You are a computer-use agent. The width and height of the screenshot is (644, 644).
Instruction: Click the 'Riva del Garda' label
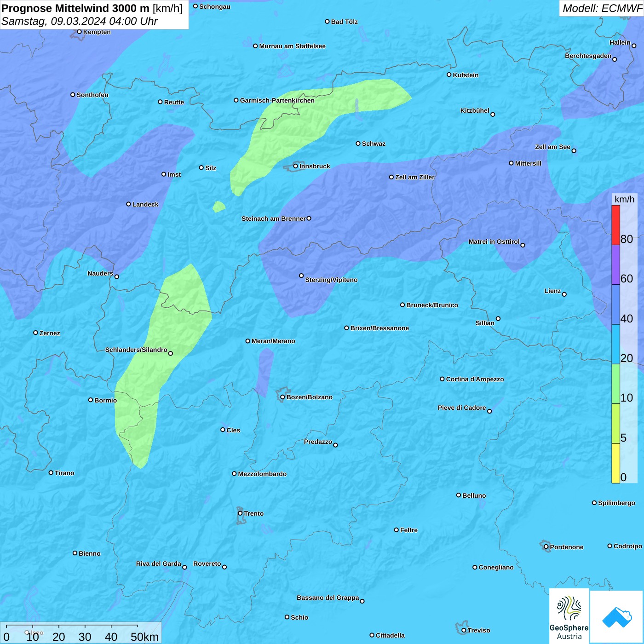pos(159,563)
